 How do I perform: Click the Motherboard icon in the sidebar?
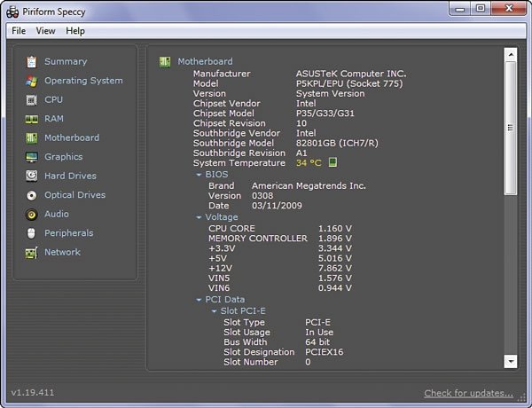[x=32, y=137]
